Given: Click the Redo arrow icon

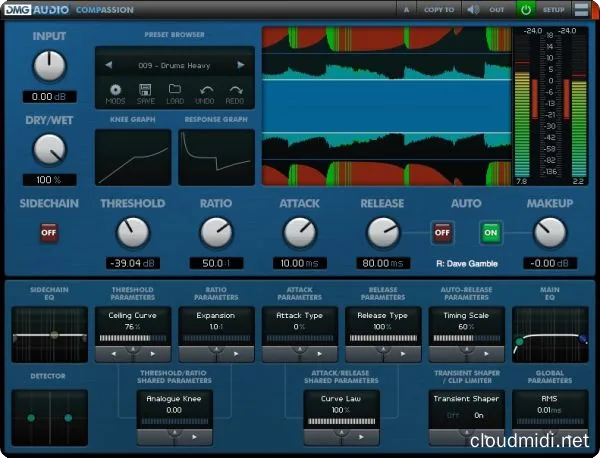Looking at the screenshot, I should 235,90.
